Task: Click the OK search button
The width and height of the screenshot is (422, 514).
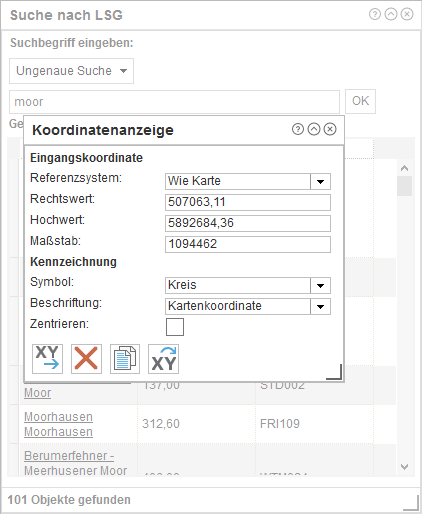Action: [360, 101]
